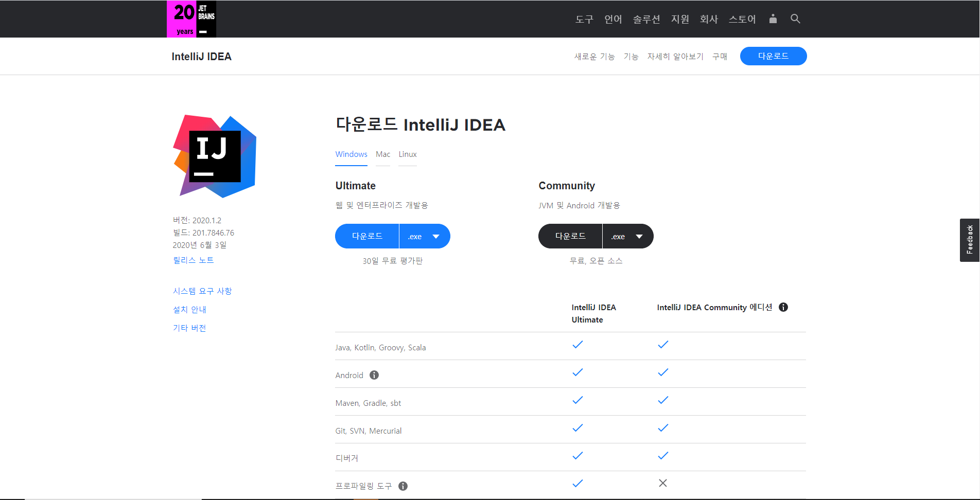The width and height of the screenshot is (980, 500).
Task: Show info for Community edition column header
Action: click(783, 307)
